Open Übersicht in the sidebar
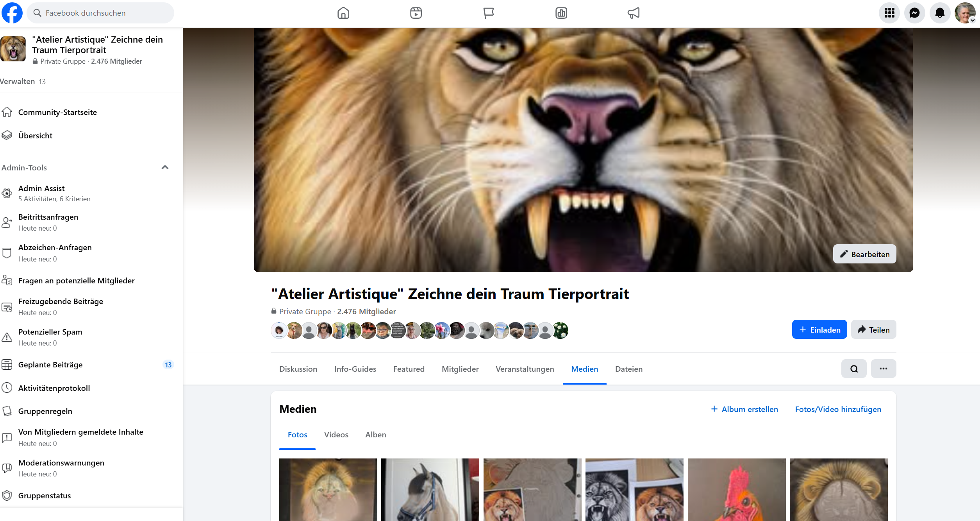The image size is (980, 521). 87,136
